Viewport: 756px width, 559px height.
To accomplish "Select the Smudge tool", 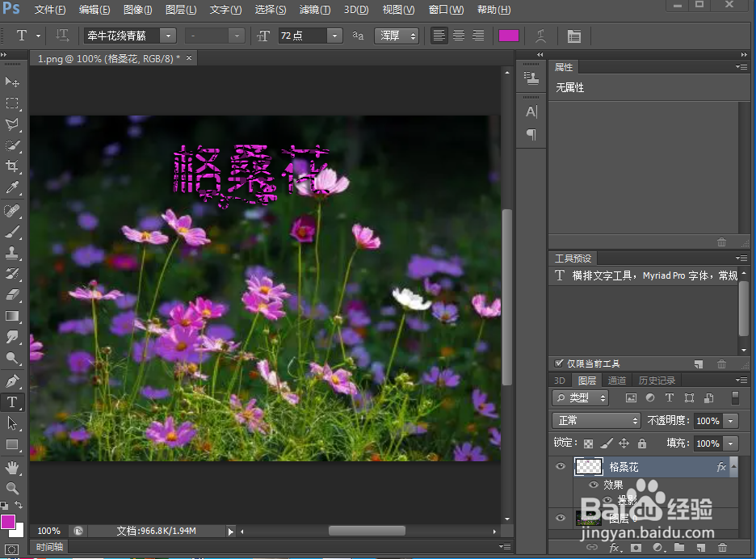I will pyautogui.click(x=12, y=337).
